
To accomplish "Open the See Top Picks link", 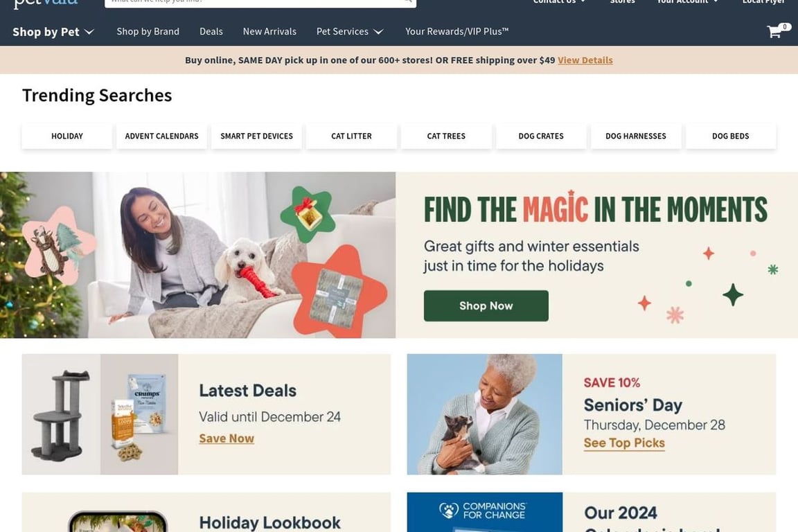I will tap(624, 443).
